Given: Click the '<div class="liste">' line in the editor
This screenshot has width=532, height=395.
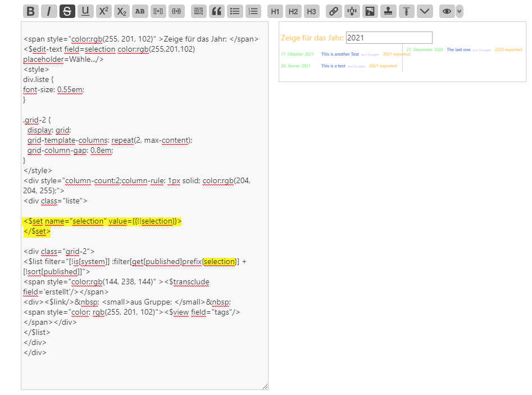Looking at the screenshot, I should pyautogui.click(x=55, y=201).
